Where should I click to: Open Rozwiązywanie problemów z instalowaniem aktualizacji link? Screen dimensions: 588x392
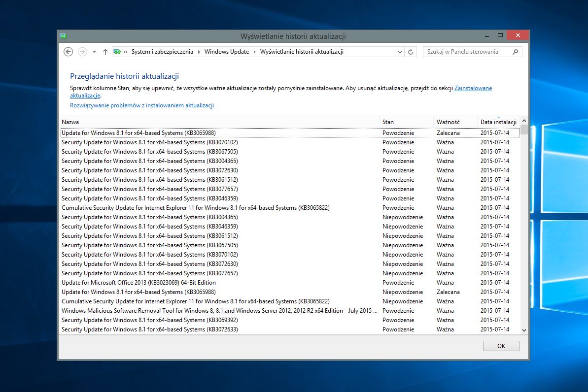coord(142,105)
